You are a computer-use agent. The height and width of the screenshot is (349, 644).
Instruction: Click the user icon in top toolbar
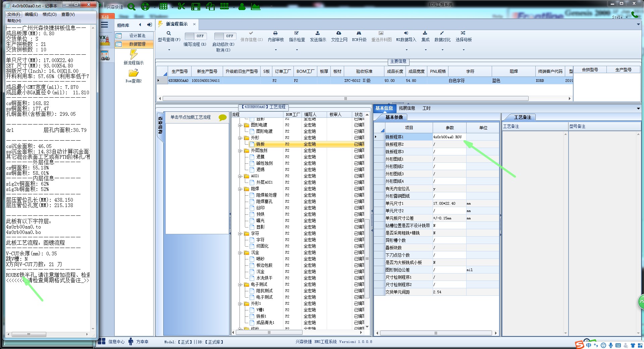241,6
